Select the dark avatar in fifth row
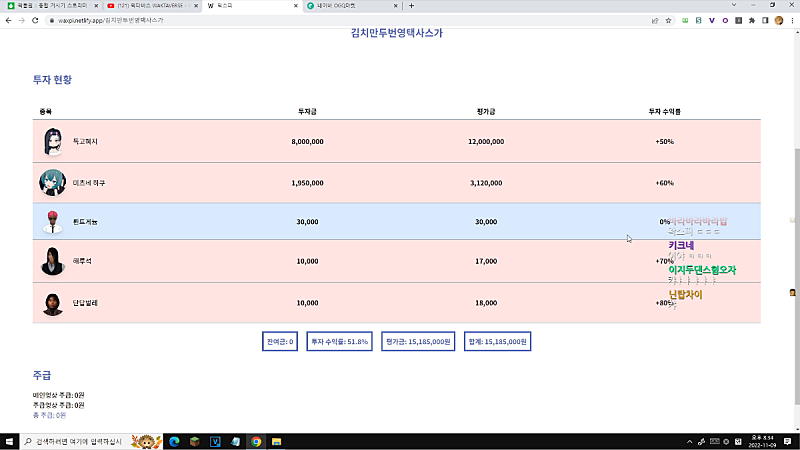The image size is (800, 450). [x=53, y=303]
